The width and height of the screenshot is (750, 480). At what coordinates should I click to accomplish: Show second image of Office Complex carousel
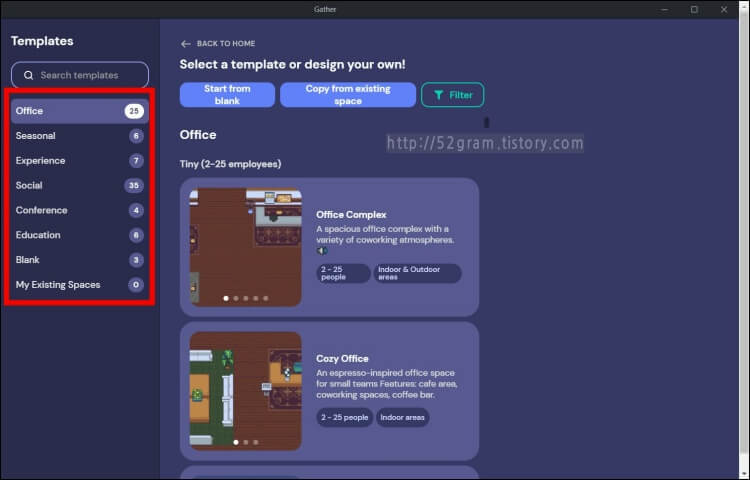(236, 298)
